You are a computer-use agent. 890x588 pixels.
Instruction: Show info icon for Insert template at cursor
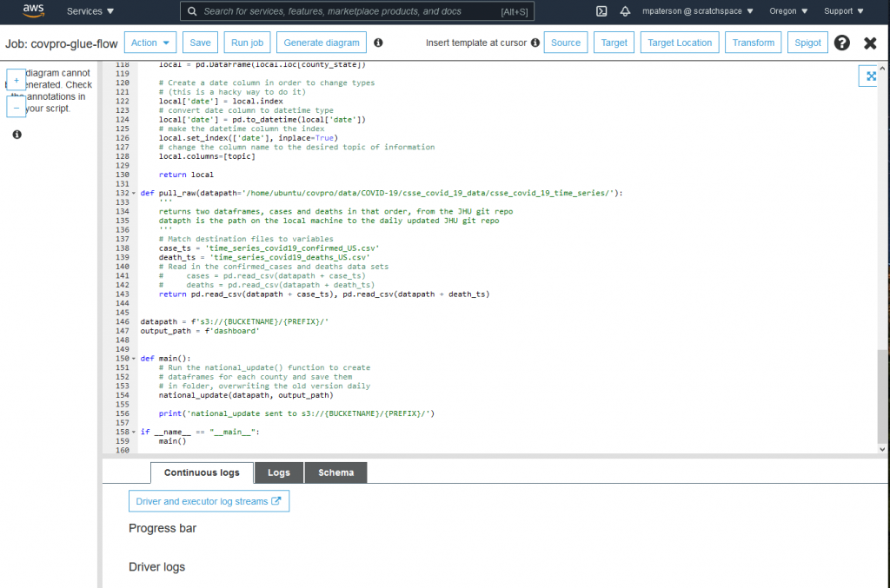pos(535,43)
